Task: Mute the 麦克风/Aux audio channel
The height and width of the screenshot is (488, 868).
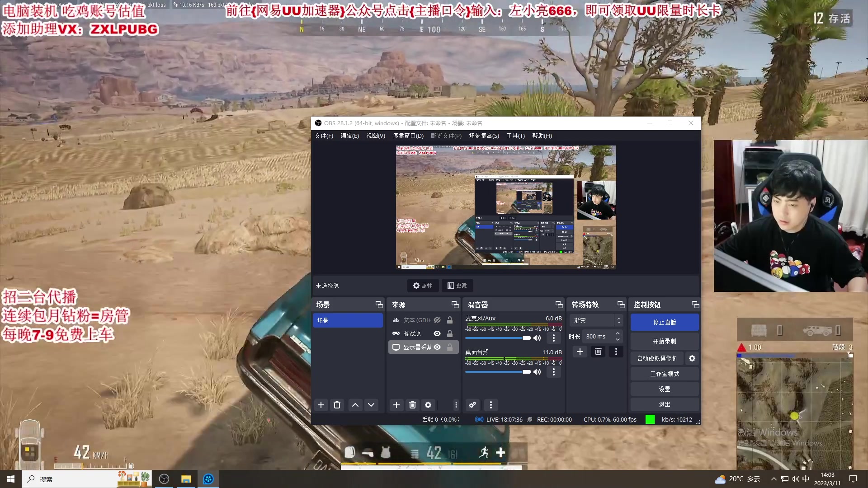Action: coord(537,338)
